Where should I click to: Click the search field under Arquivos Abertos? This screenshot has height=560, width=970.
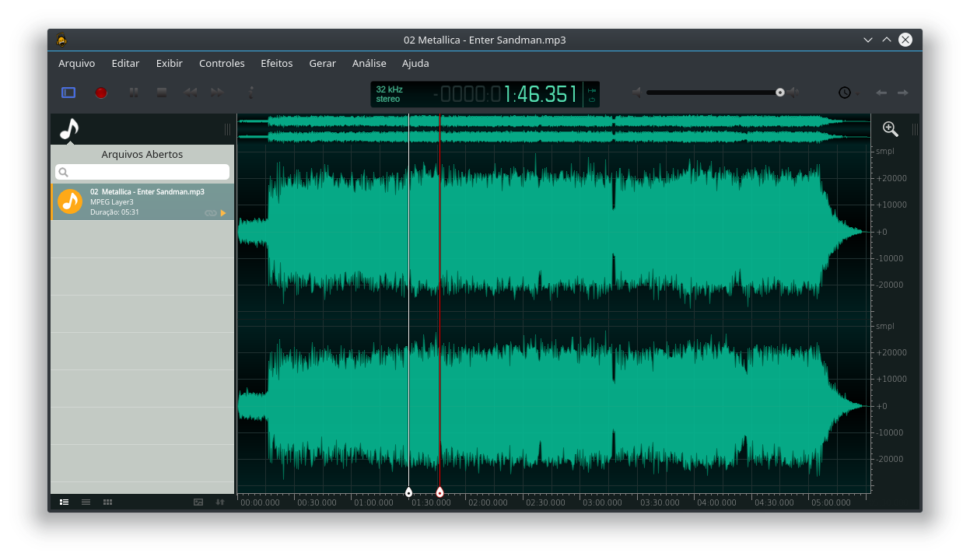[x=142, y=172]
